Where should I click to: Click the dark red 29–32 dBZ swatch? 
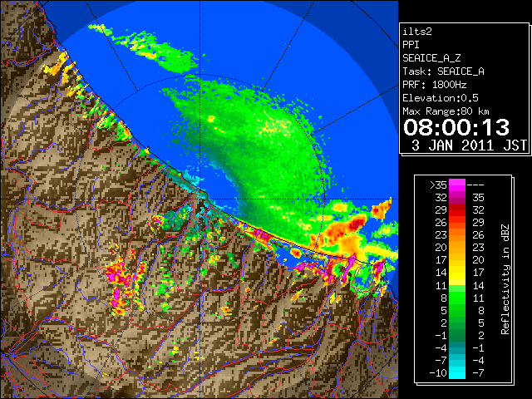click(457, 210)
